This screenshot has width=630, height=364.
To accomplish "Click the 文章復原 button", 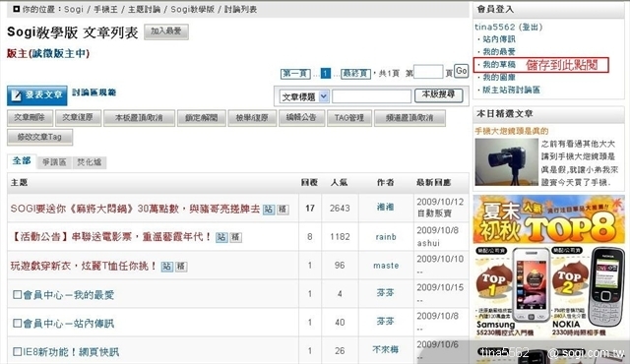I will (78, 118).
